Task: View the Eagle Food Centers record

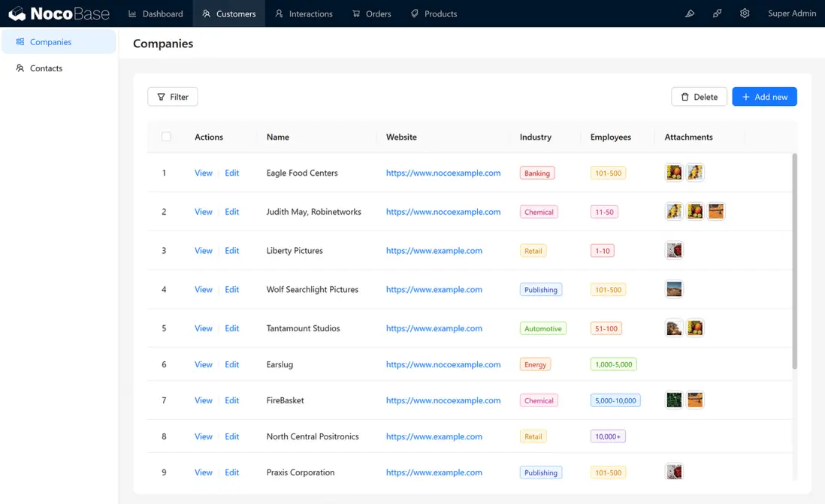Action: (x=203, y=173)
